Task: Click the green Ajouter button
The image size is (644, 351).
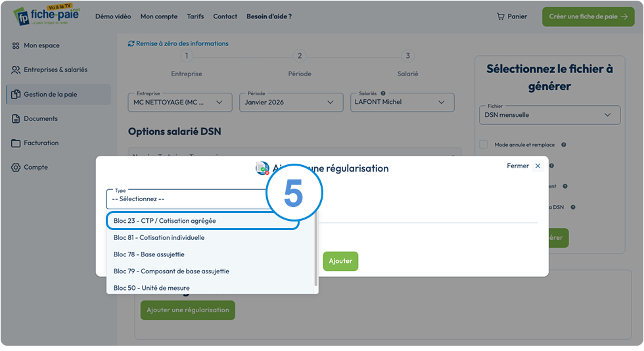Action: click(340, 262)
